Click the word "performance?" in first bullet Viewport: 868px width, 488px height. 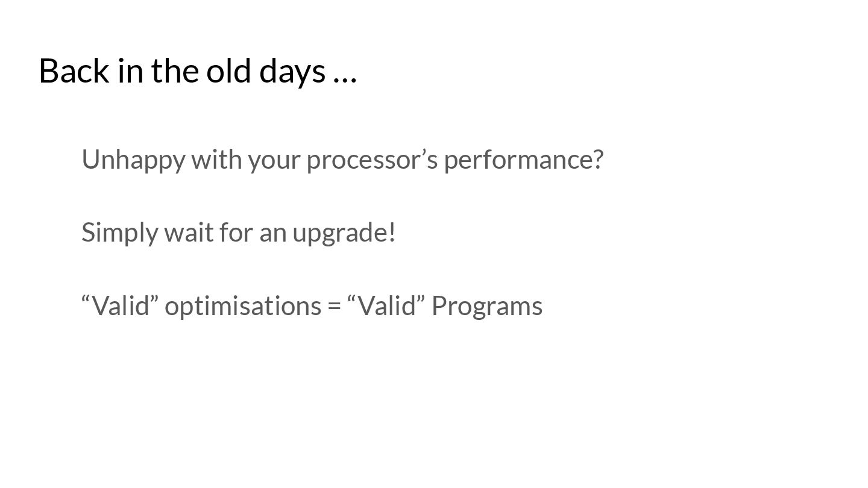pyautogui.click(x=524, y=161)
